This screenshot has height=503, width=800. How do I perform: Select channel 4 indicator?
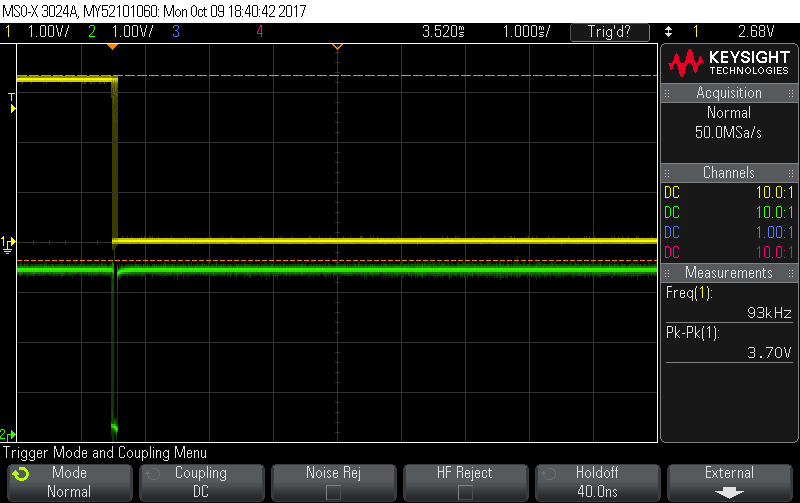point(260,32)
